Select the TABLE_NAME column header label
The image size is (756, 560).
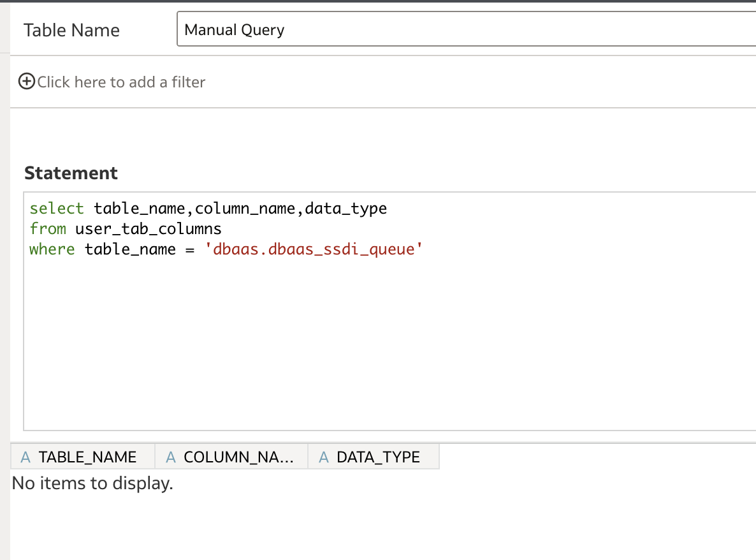87,457
